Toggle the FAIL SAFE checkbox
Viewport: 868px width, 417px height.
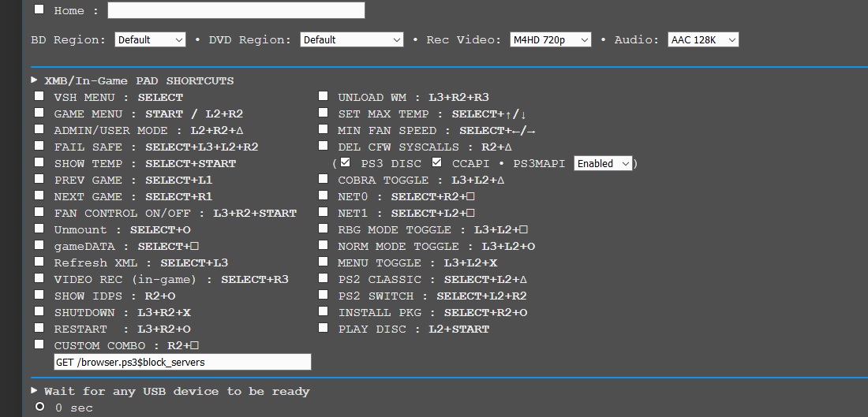point(39,146)
